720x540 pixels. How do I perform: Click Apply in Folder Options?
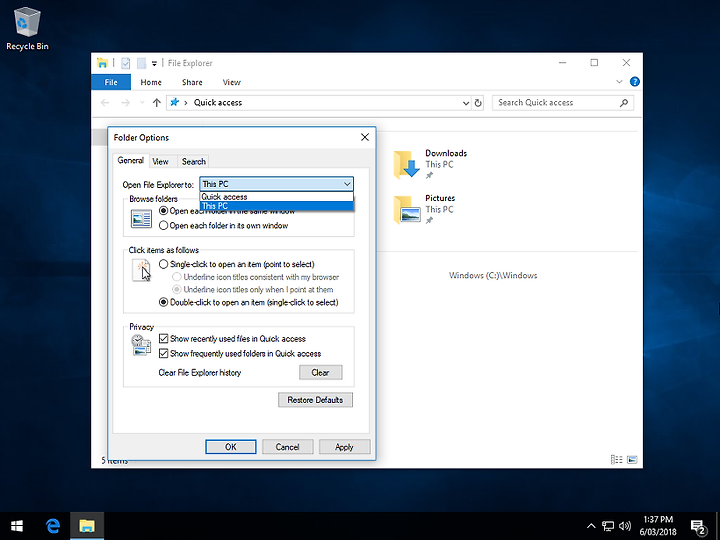tap(344, 447)
